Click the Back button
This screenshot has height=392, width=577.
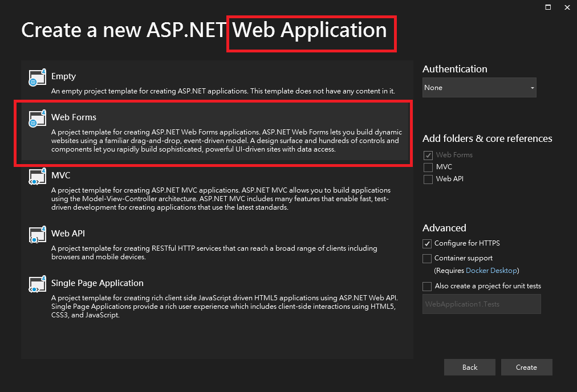click(470, 367)
